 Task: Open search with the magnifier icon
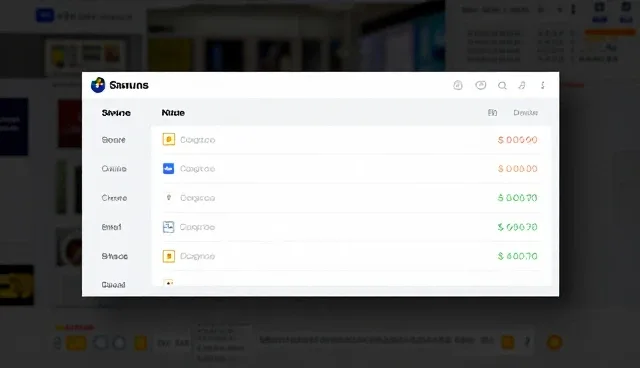pos(502,85)
